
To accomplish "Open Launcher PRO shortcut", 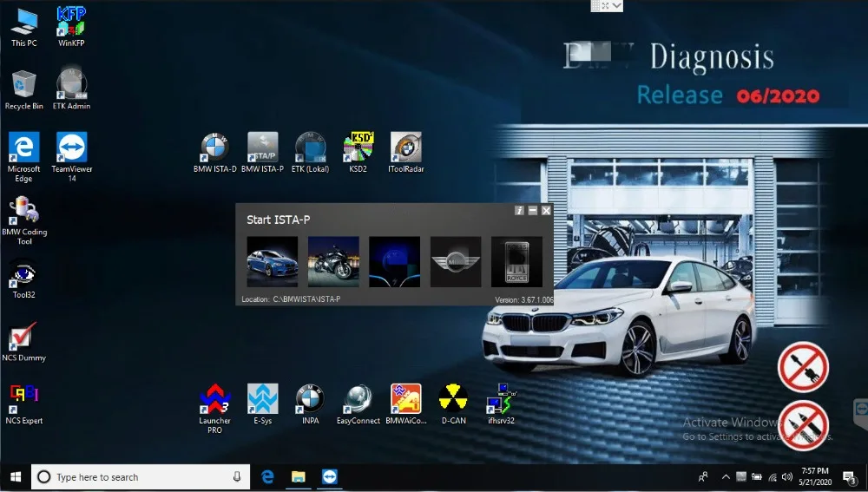I will point(214,409).
